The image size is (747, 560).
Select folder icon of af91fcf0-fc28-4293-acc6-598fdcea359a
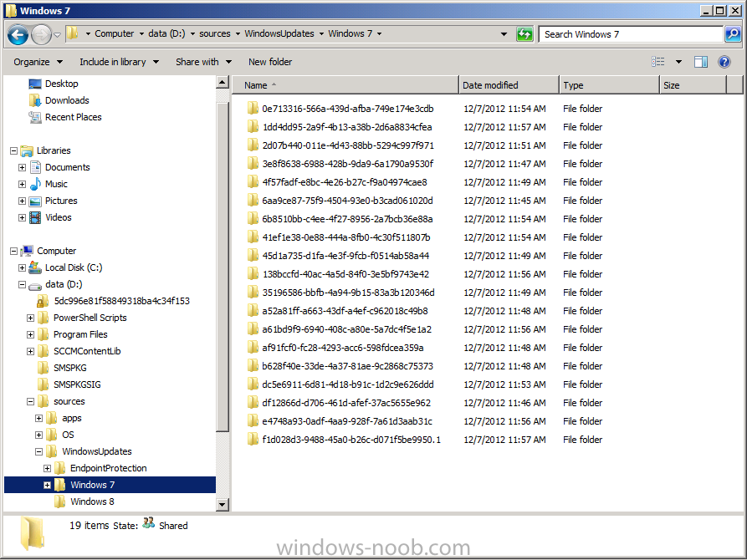pos(253,348)
